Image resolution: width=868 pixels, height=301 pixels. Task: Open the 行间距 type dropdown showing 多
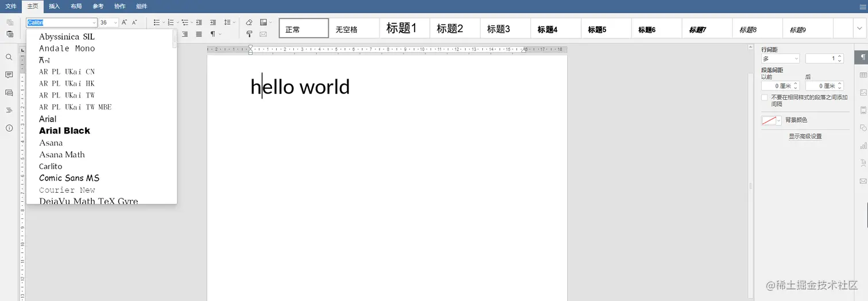click(780, 58)
